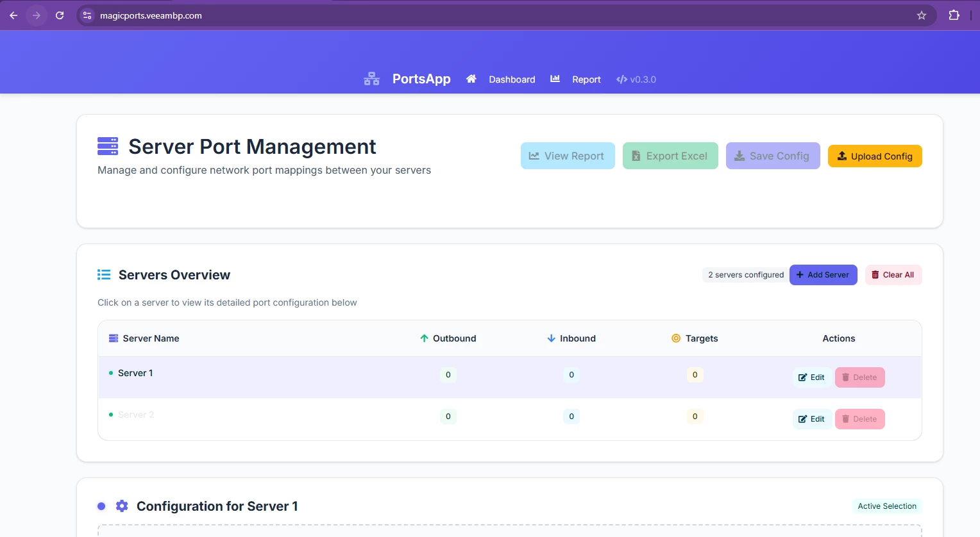Click the v0.3.0 version label
This screenshot has width=980, height=537.
click(x=636, y=79)
